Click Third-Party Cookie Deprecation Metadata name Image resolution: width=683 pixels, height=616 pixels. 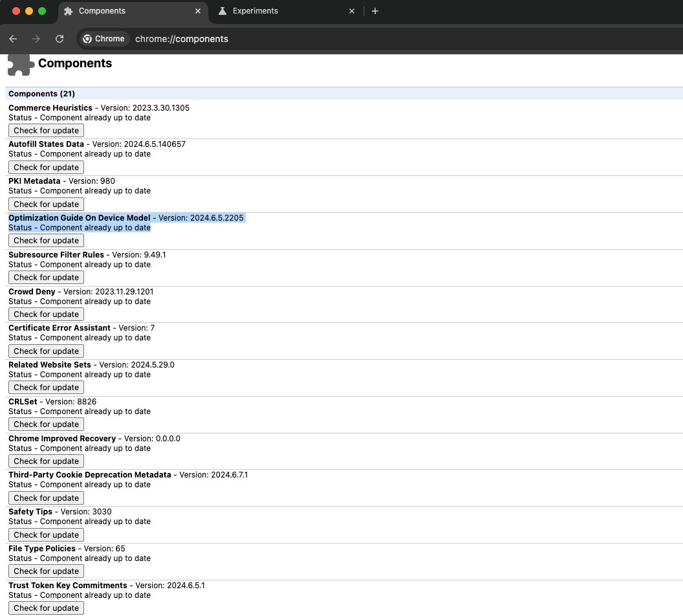coord(90,474)
